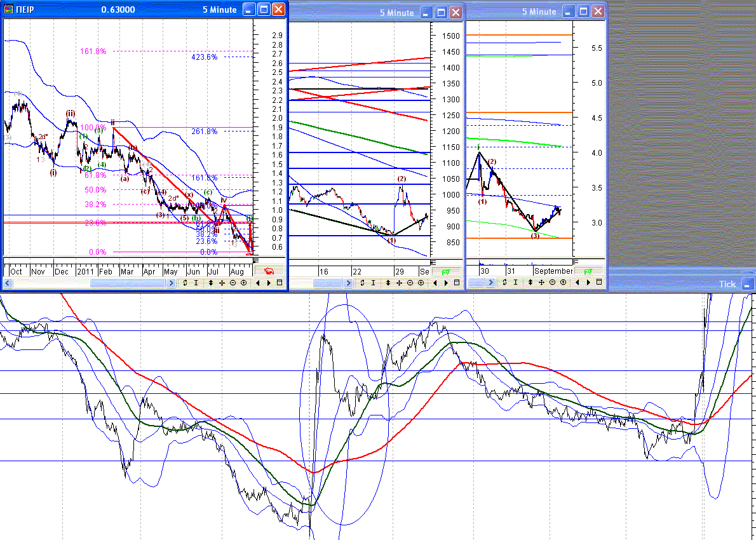Click the green bull icon in September chart
Image resolution: width=756 pixels, height=540 pixels.
coord(588,271)
